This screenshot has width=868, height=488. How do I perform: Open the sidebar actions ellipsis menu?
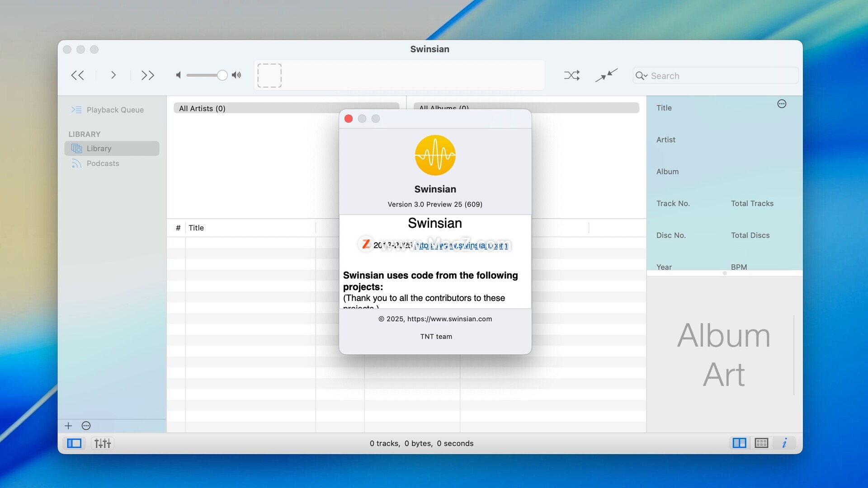tap(86, 426)
